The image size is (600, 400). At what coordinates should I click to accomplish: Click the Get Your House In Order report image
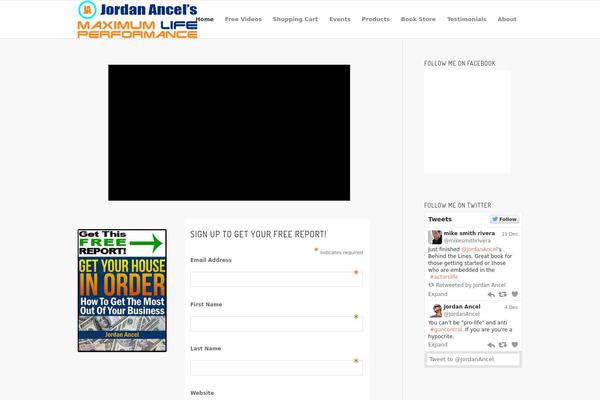click(121, 291)
